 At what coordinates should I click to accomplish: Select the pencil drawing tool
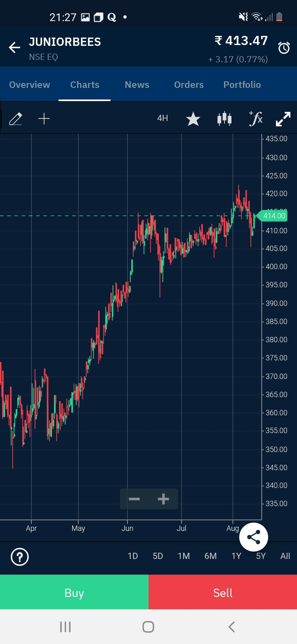tap(15, 119)
